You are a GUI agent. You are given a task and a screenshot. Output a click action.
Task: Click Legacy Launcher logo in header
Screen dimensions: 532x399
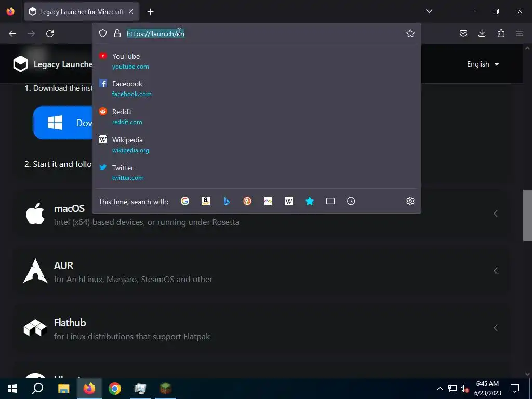pos(20,64)
